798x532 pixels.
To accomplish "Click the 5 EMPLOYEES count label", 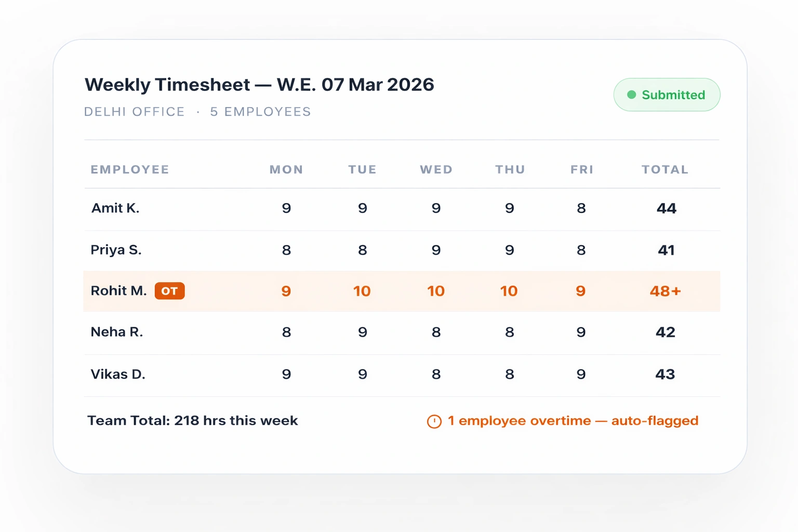I will 260,111.
